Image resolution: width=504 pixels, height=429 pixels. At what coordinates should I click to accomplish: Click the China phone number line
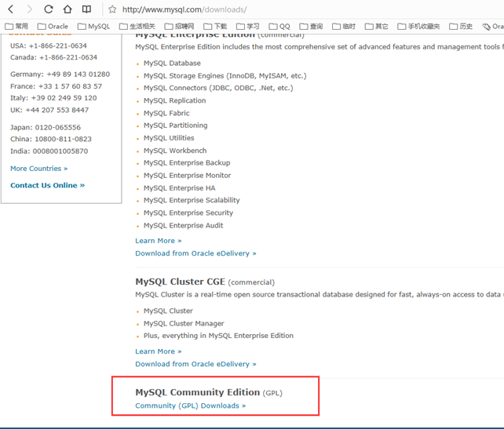(x=51, y=139)
